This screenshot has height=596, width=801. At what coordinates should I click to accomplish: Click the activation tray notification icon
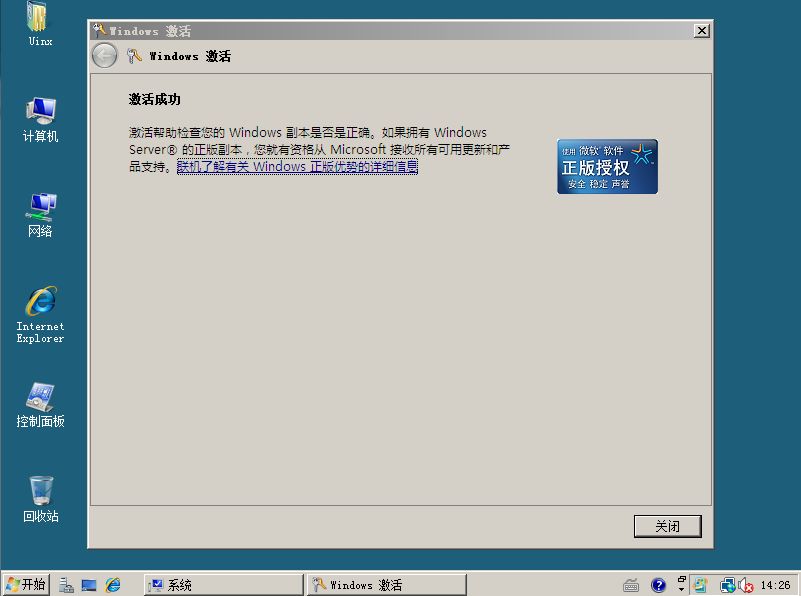[699, 585]
